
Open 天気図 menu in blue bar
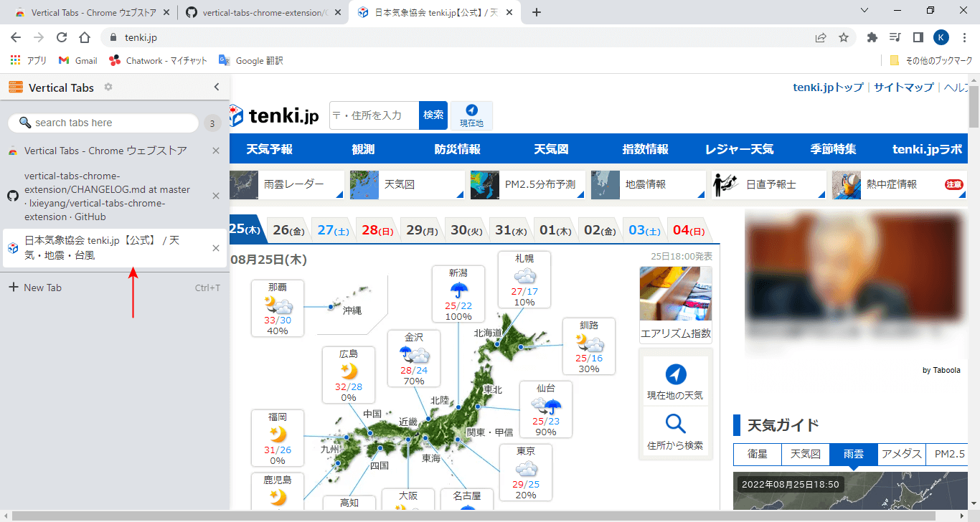(x=551, y=149)
